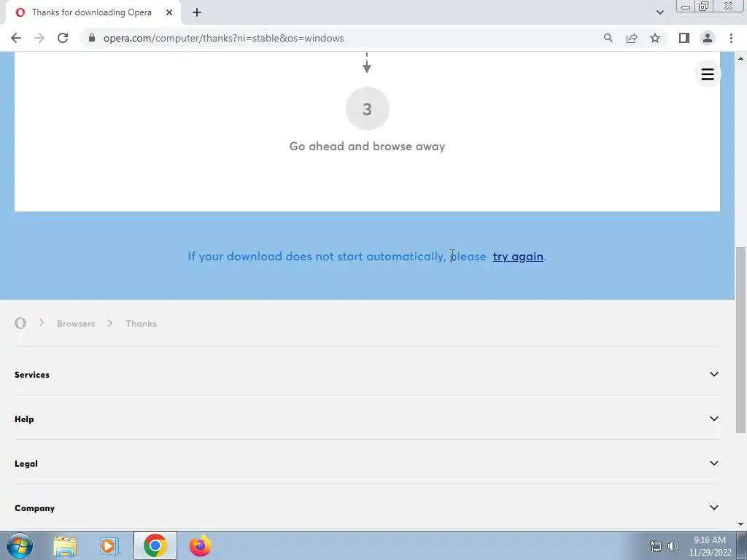Image resolution: width=747 pixels, height=560 pixels.
Task: Open Windows Explorer from the taskbar
Action: click(x=65, y=546)
